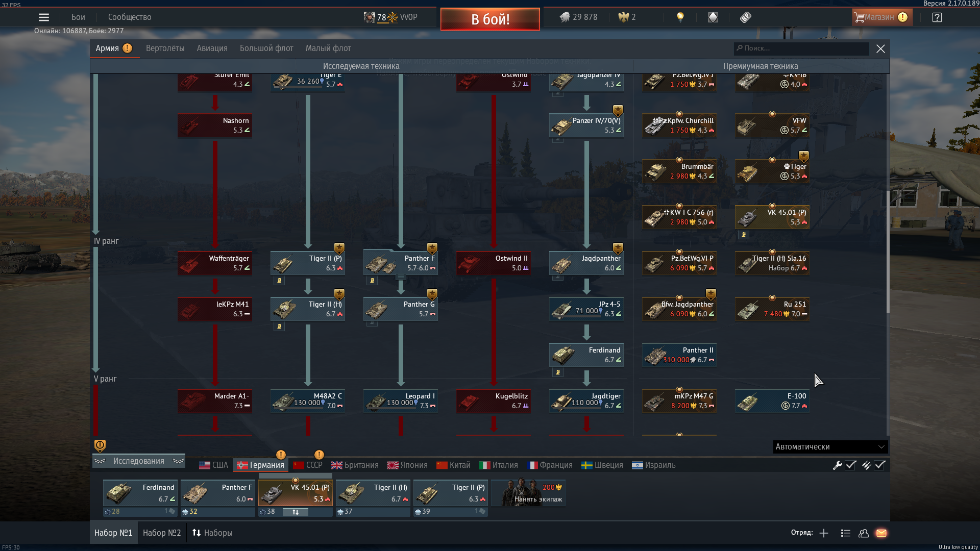Screen dimensions: 980x551
Task: Select the Jagdpanther vehicle card
Action: [x=586, y=263]
